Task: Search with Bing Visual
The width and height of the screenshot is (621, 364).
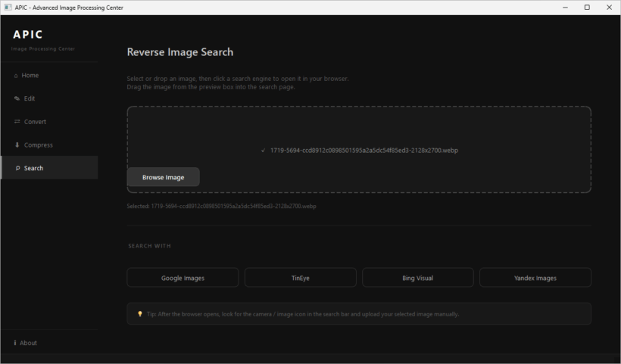Action: tap(418, 278)
